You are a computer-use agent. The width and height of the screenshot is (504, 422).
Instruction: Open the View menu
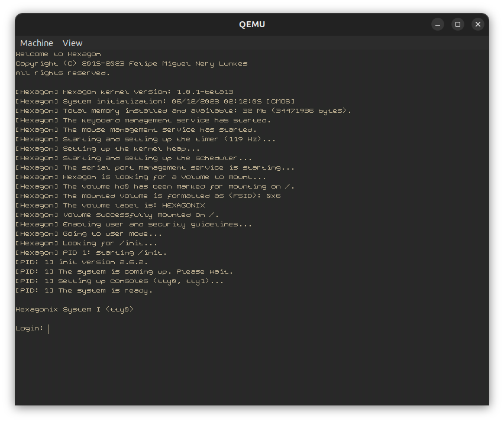tap(72, 43)
